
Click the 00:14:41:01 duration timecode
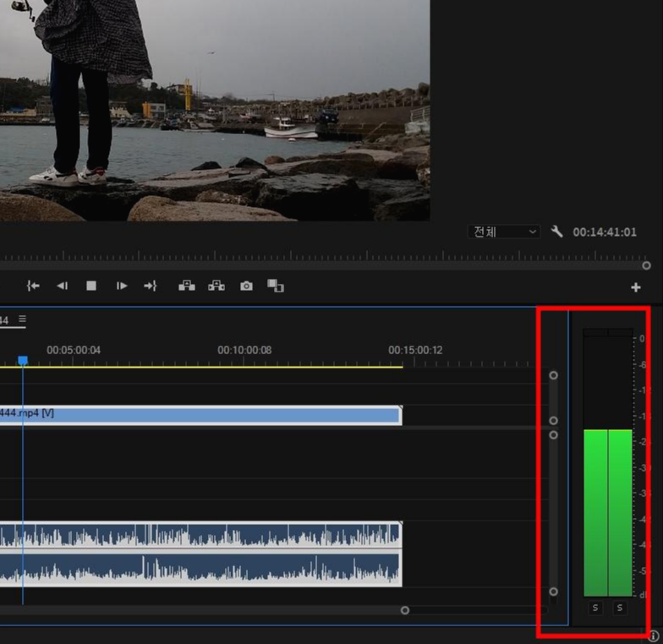point(604,232)
